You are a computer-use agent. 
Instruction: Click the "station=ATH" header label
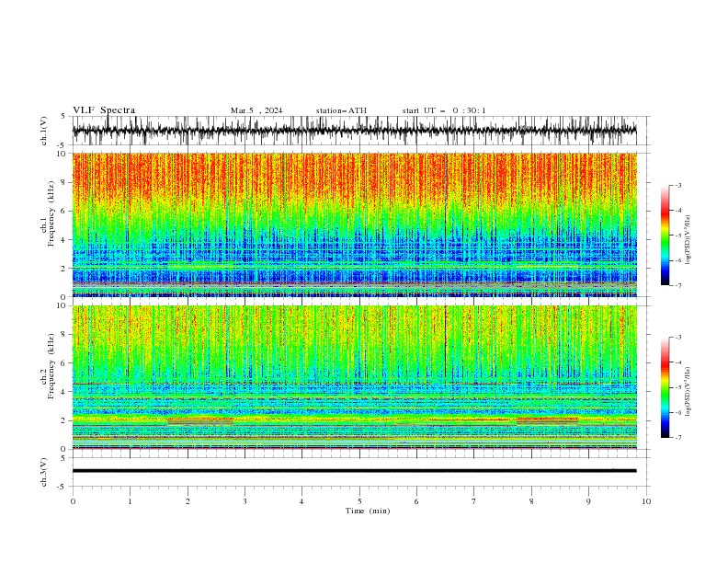[341, 110]
